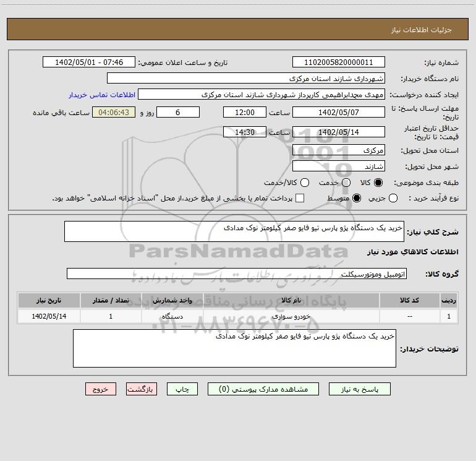Click the تعداد / مقدار column header
Viewport: 476px width, 461px height.
click(x=111, y=300)
